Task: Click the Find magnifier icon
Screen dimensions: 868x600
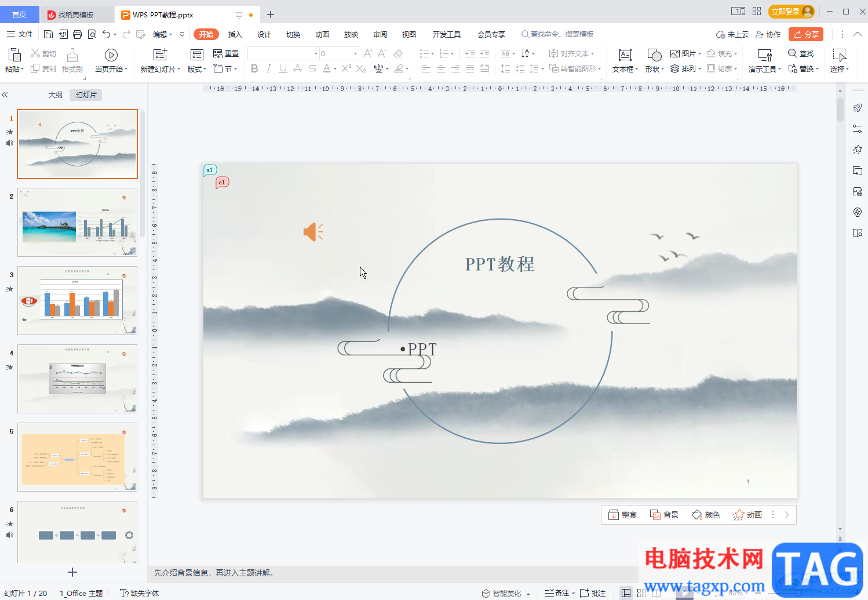Action: tap(792, 53)
